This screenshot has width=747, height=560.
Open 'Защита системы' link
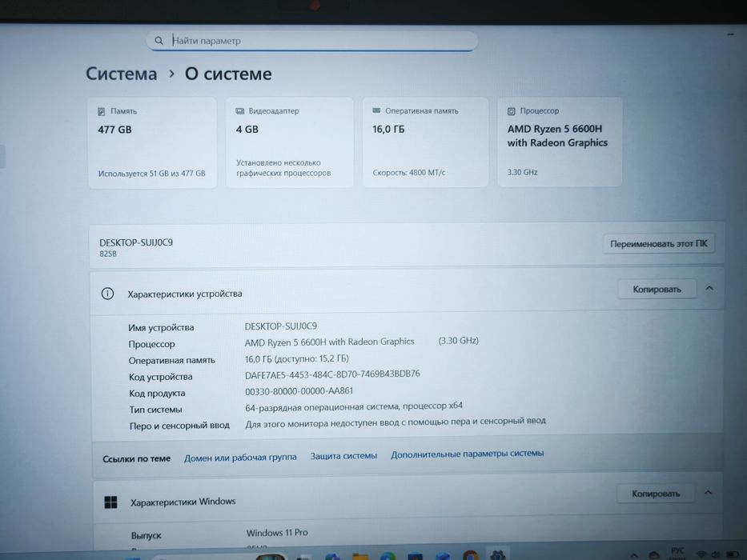[x=343, y=456]
